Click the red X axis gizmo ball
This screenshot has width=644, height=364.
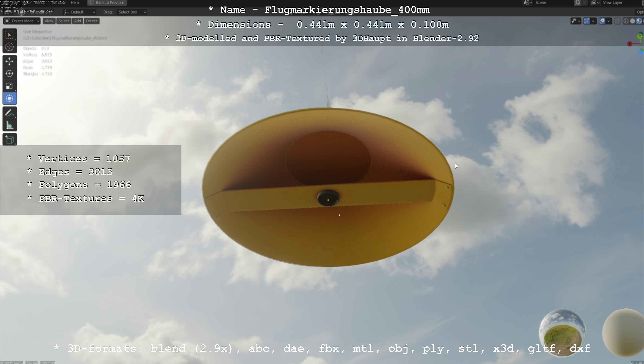click(x=630, y=44)
